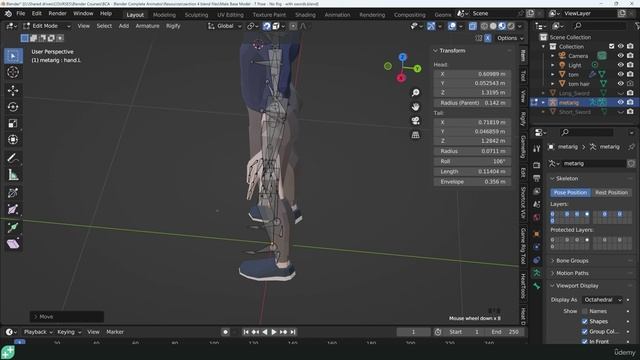
Task: Open the Render properties tab icon
Action: tap(537, 165)
